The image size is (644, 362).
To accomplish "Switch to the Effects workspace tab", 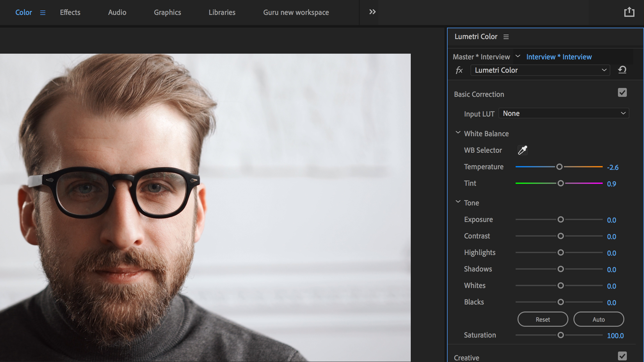I will click(x=70, y=12).
